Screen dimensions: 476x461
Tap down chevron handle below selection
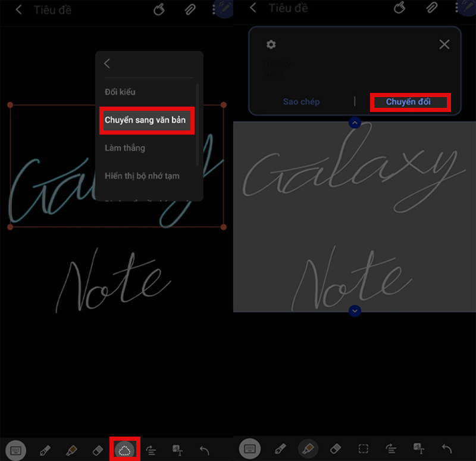[x=355, y=311]
